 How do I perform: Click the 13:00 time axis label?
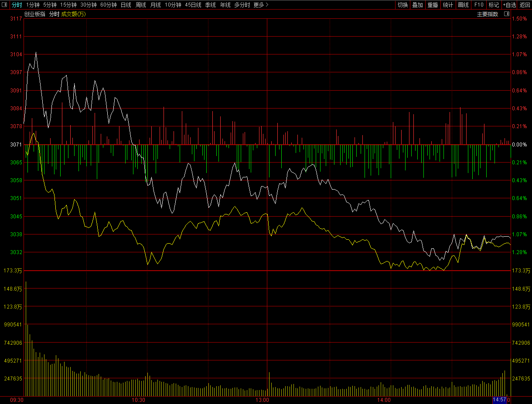(262, 400)
